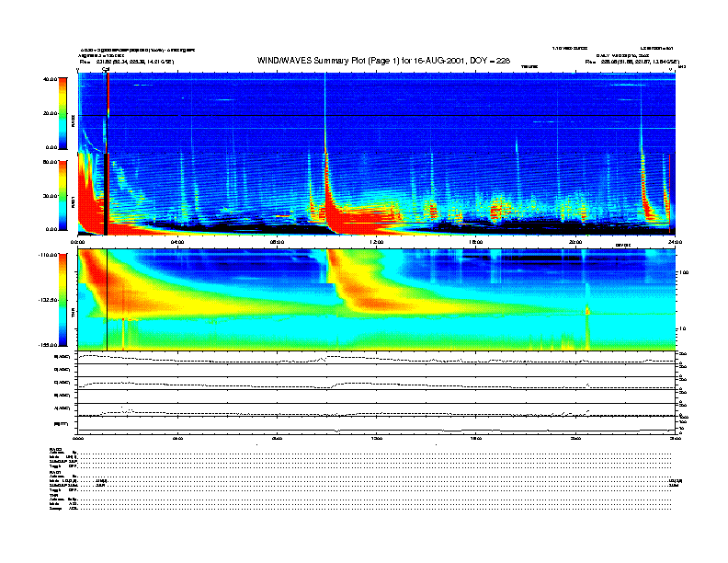Click the 20:00 tick under the RAD1 spectrogram
The image size is (728, 563).
[575, 242]
